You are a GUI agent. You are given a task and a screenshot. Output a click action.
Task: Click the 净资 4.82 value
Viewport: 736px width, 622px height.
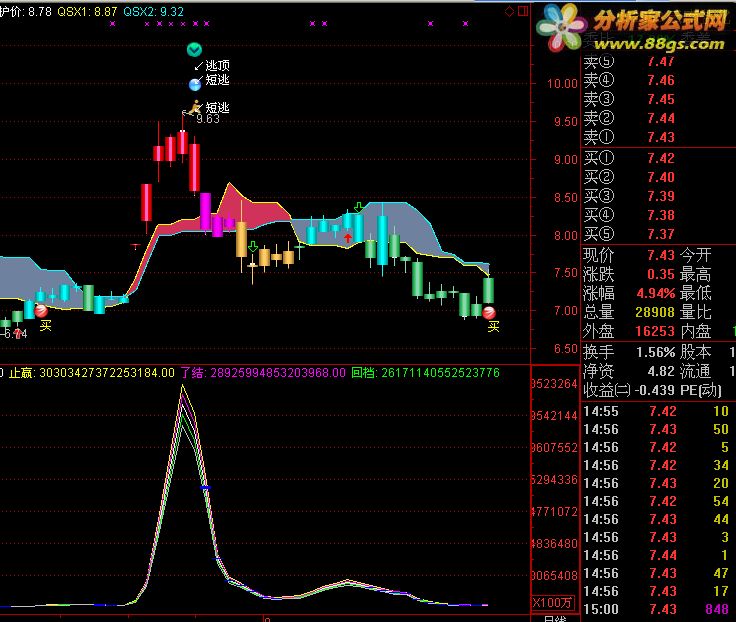[661, 371]
